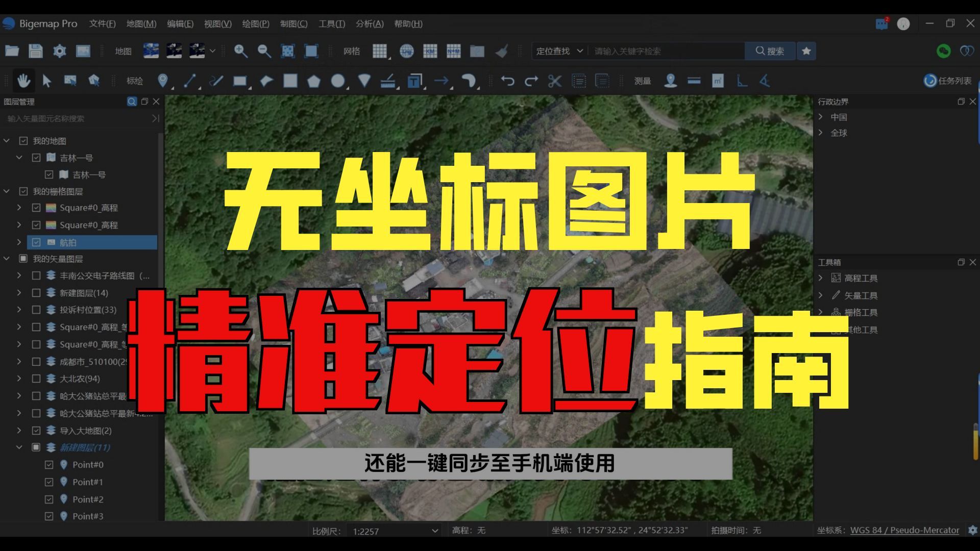
Task: Select the line drawing tool
Action: [190, 81]
